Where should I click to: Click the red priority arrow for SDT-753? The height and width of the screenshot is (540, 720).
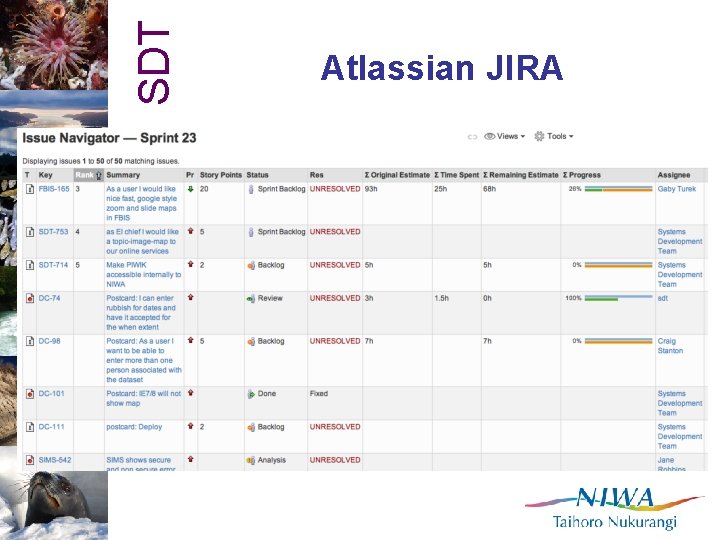click(191, 231)
